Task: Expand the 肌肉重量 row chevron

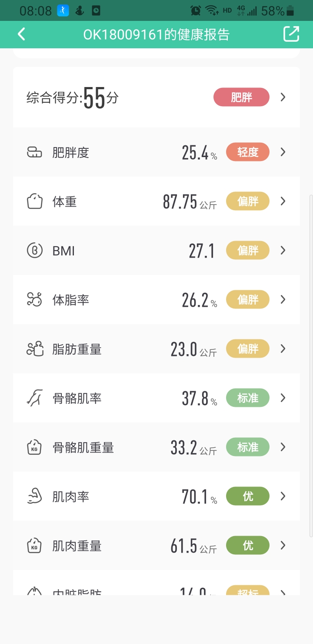Action: point(283,545)
